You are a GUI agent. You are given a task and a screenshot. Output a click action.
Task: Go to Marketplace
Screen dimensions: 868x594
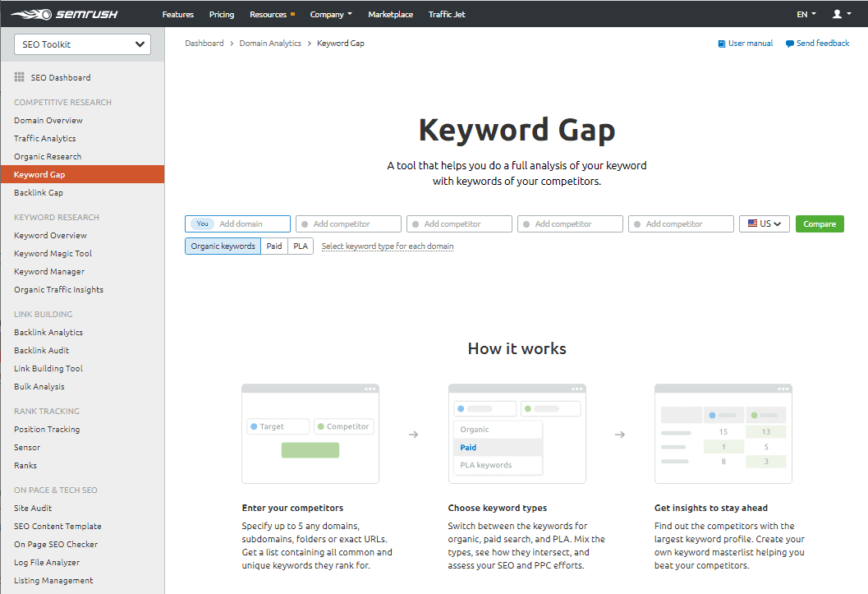pos(390,15)
